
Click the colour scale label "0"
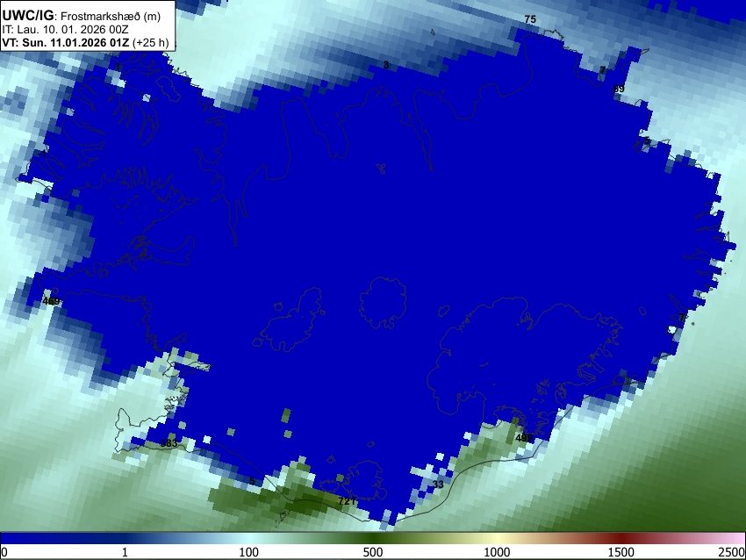[x=4, y=552]
